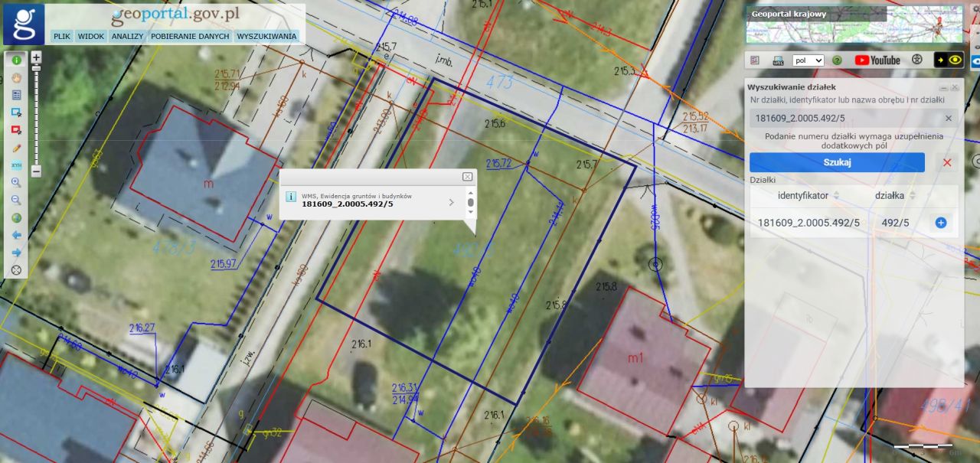Click the pencil drawing tool
980x463 pixels.
pyautogui.click(x=16, y=148)
